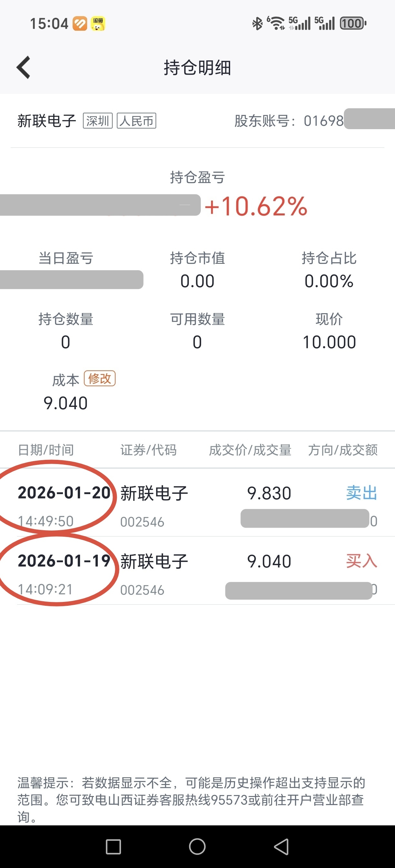Tap the 卖出 direction label
Image resolution: width=395 pixels, height=868 pixels.
[361, 493]
